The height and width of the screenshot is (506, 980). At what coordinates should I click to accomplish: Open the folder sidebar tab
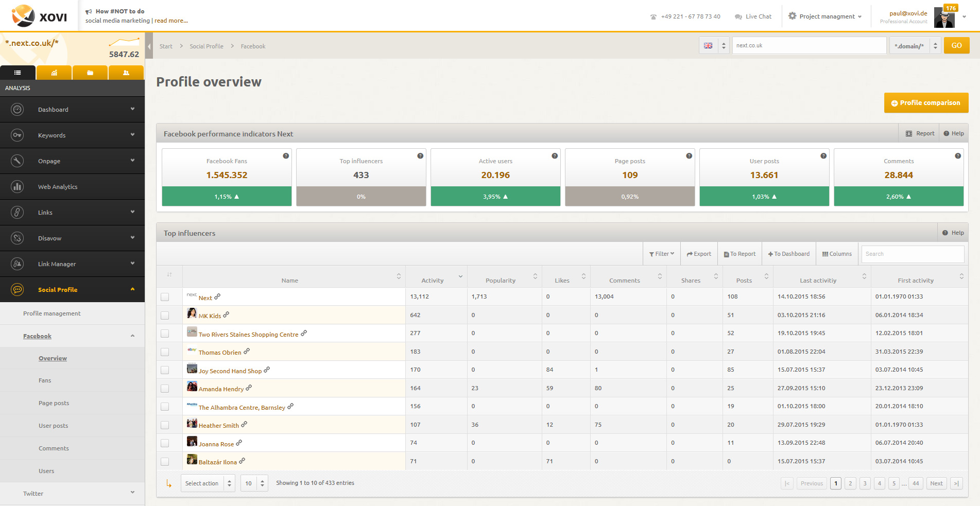click(90, 73)
